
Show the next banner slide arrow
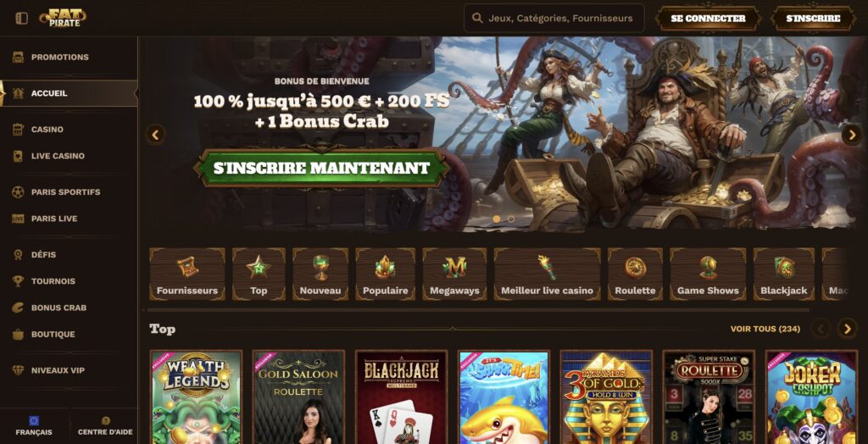click(851, 135)
